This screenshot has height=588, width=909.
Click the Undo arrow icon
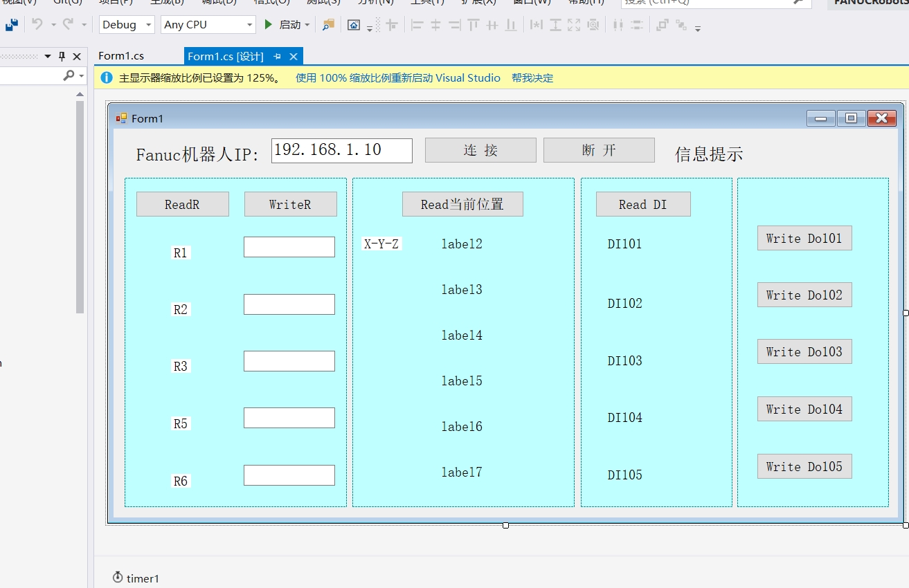coord(37,24)
